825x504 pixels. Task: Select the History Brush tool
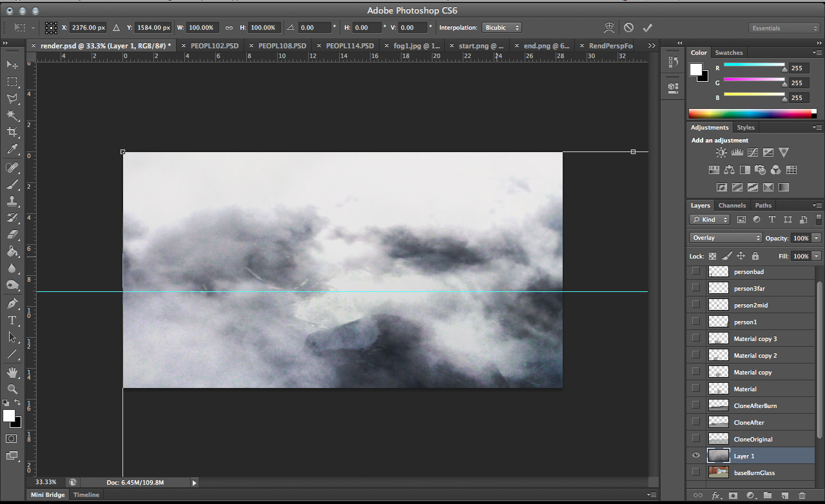[x=12, y=218]
